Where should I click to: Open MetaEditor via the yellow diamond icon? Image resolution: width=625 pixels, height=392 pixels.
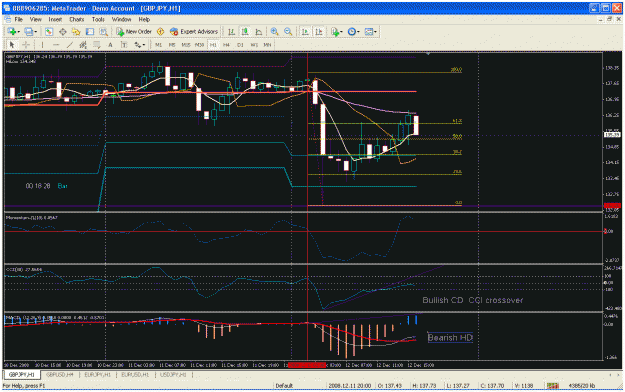160,32
